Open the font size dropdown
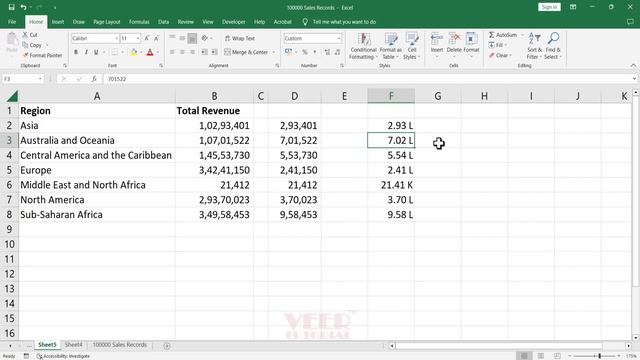The height and width of the screenshot is (360, 640). coord(138,38)
